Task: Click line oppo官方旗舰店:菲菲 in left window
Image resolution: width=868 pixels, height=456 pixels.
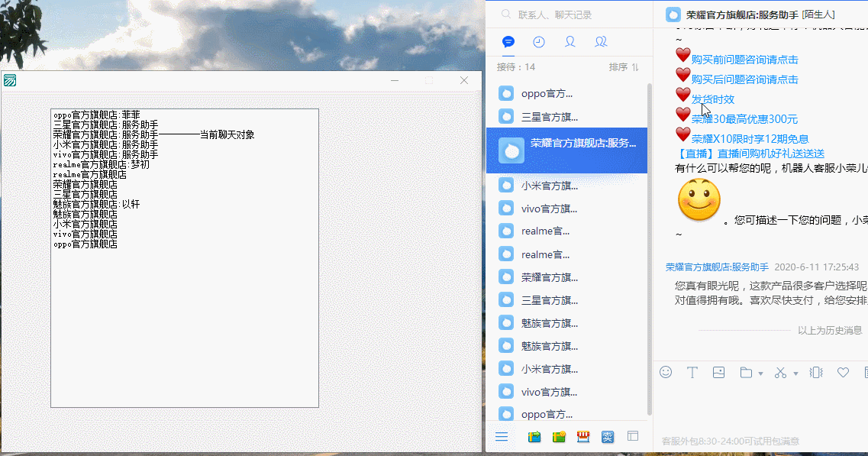Action: [x=97, y=115]
